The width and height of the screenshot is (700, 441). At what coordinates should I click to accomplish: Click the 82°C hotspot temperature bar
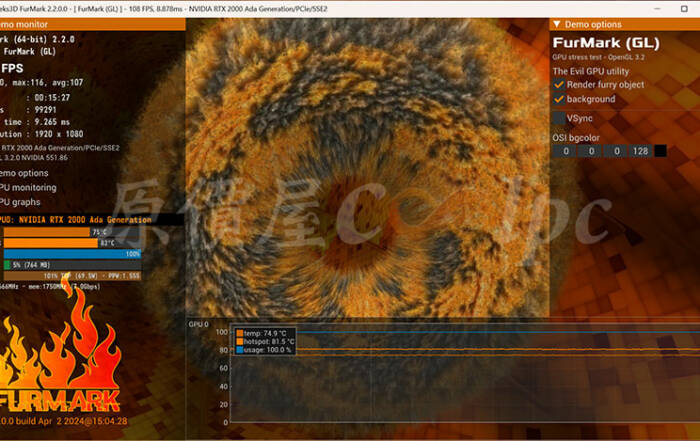(72, 243)
